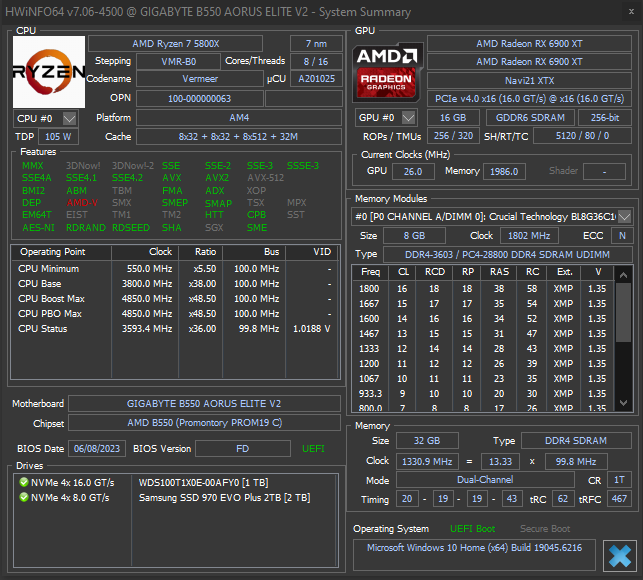Click the scroll up arrow in memory timings table

coord(623,275)
